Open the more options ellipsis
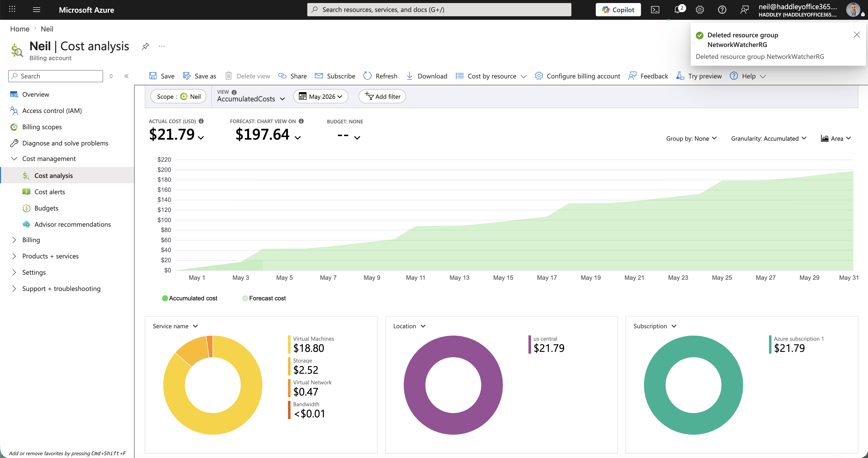 coord(162,46)
